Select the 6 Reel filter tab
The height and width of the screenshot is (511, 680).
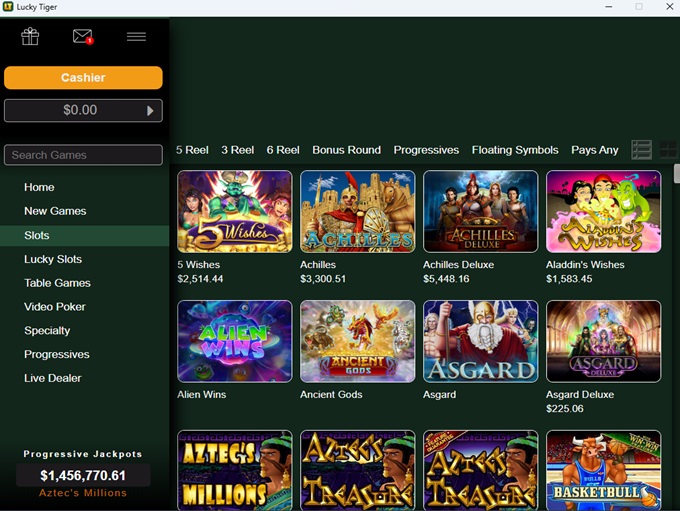(283, 150)
